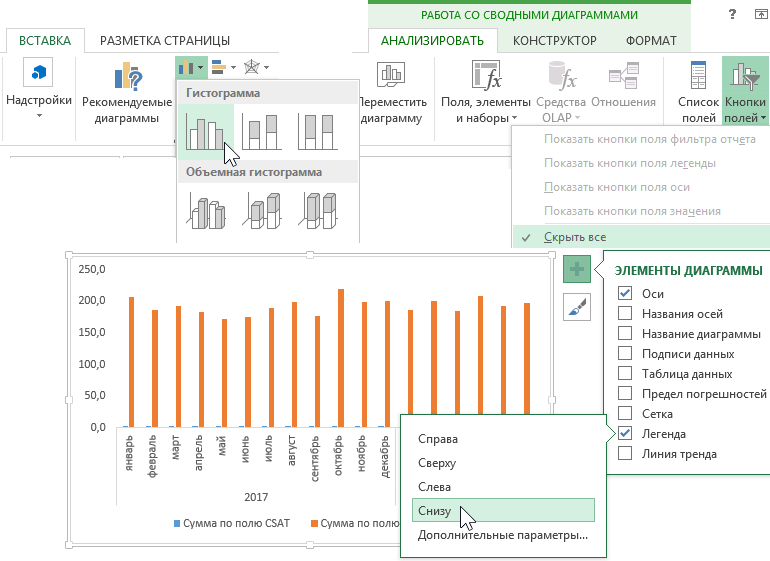770x561 pixels.
Task: Select Снизу legend position
Action: pyautogui.click(x=436, y=511)
